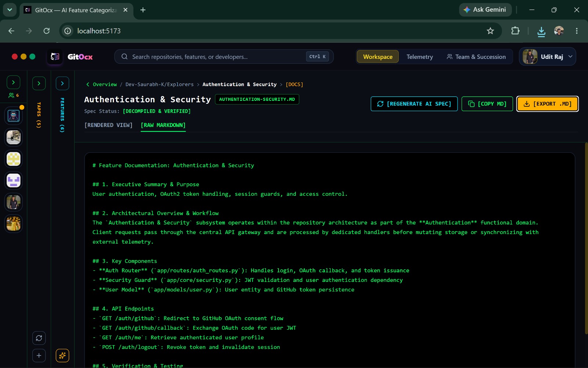
Task: Click the COPY MD button
Action: [487, 104]
